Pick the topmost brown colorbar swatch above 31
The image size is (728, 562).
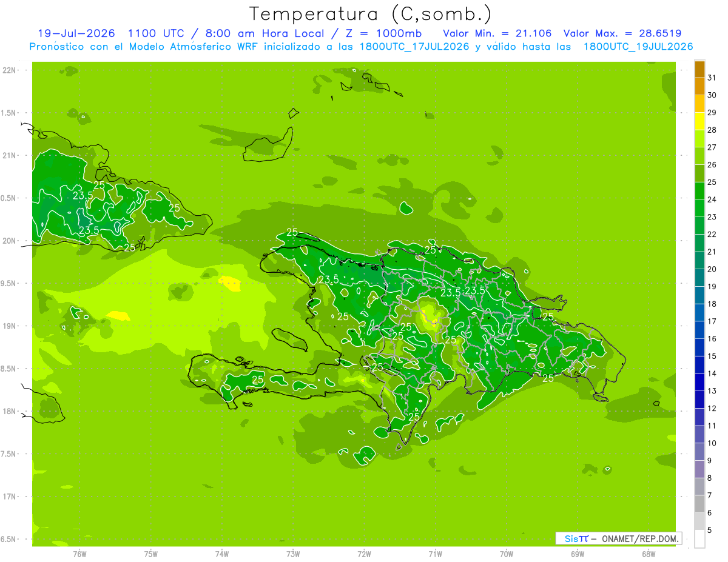tap(699, 69)
